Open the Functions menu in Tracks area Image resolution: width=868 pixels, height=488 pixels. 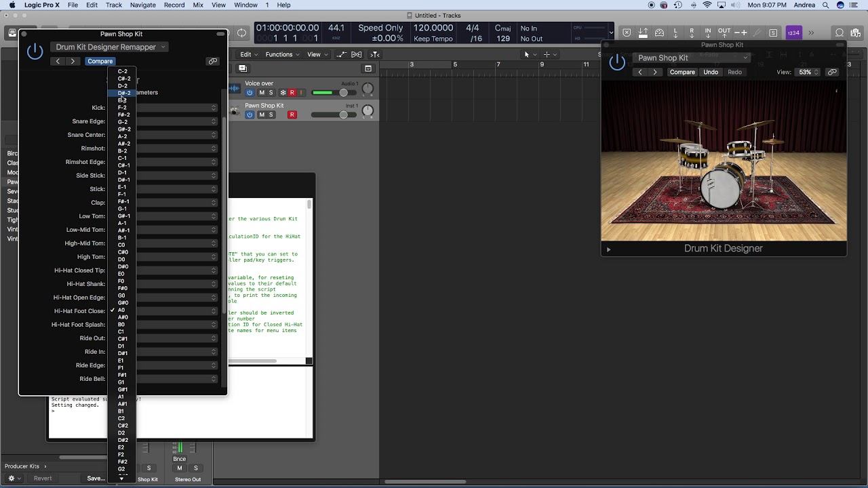[x=283, y=54]
